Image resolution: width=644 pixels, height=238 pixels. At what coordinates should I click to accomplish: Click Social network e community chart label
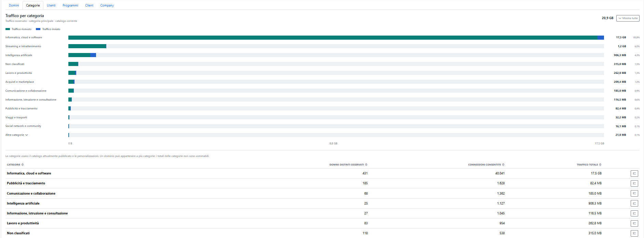(23, 126)
